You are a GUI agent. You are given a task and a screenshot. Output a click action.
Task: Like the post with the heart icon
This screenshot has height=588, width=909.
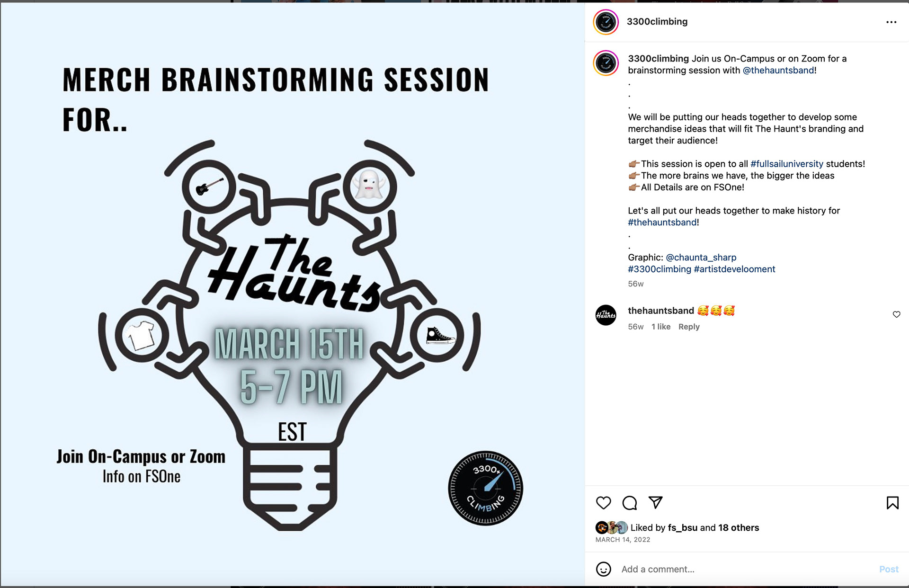click(x=603, y=502)
